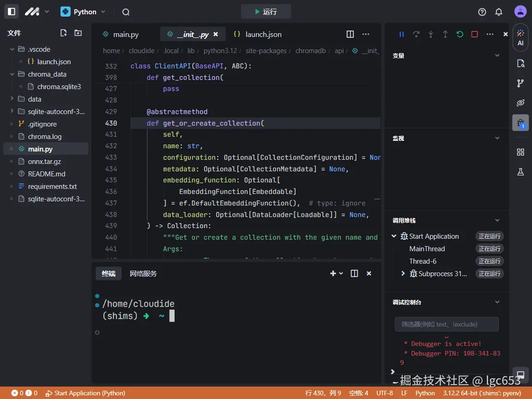Open requirements.txt in file tree

point(52,187)
